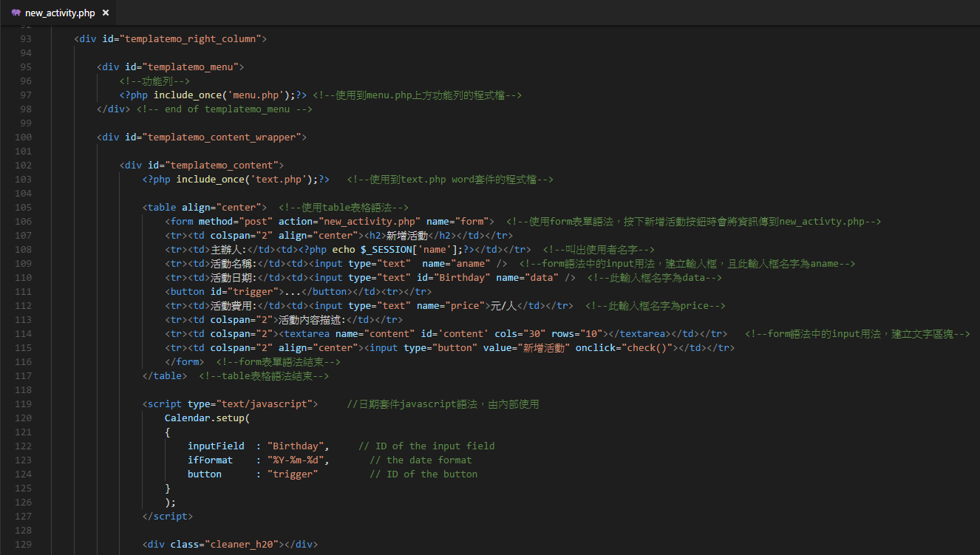The height and width of the screenshot is (555, 980).
Task: Click script type="text/javascript" on line 119
Action: (x=231, y=404)
